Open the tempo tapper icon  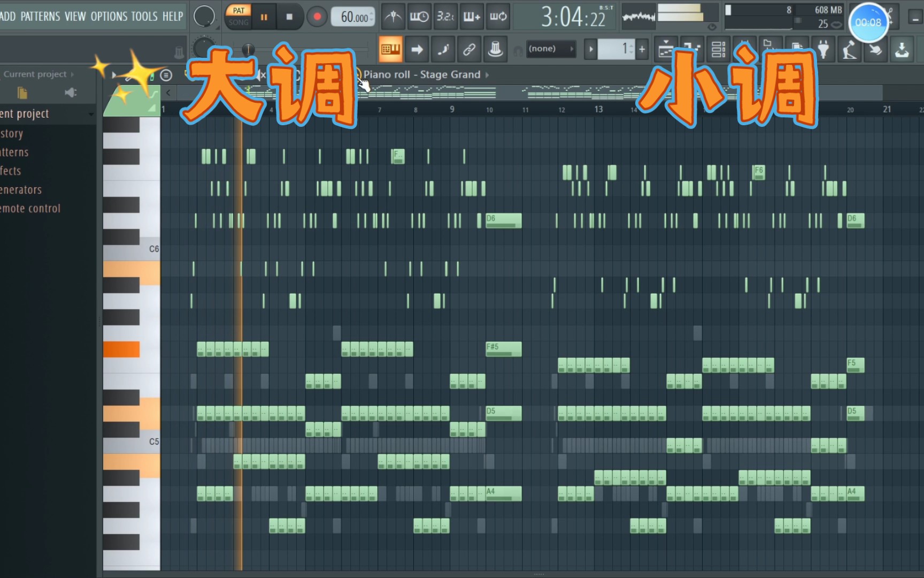tap(850, 50)
